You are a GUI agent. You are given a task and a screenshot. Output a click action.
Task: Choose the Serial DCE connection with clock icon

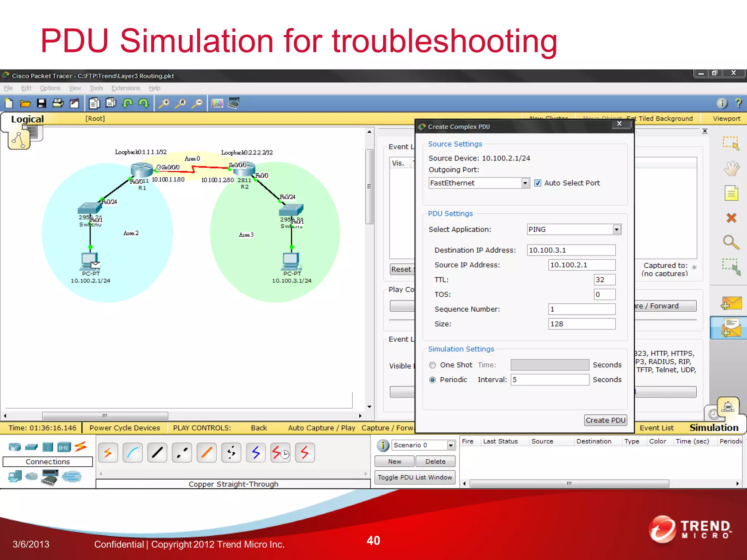[x=280, y=453]
